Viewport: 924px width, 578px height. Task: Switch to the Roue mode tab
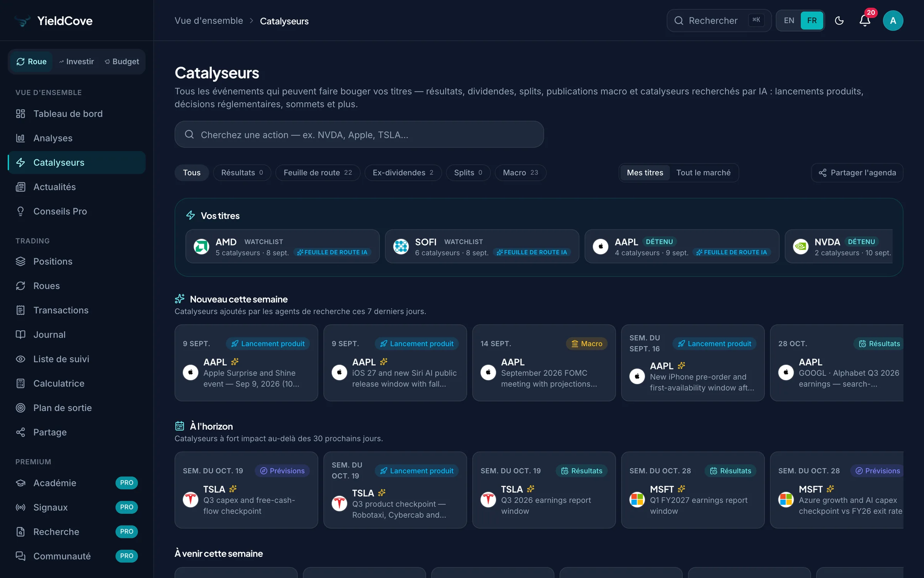coord(32,62)
